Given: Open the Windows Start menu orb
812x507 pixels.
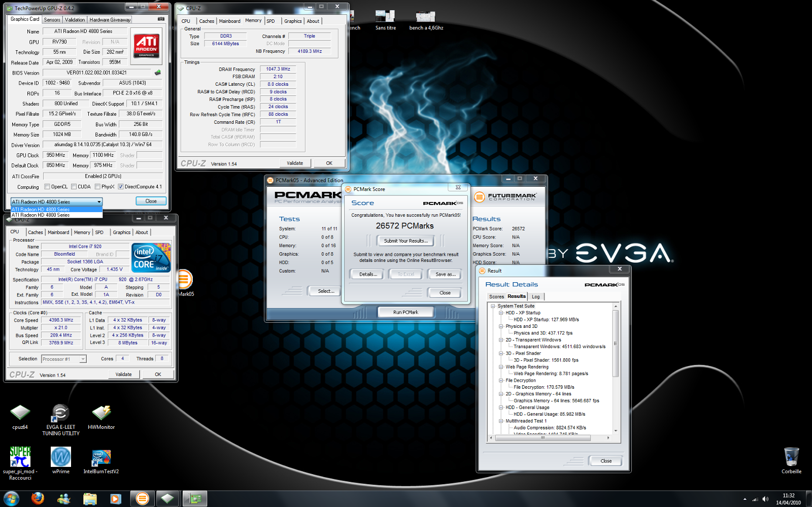Looking at the screenshot, I should coord(11,498).
